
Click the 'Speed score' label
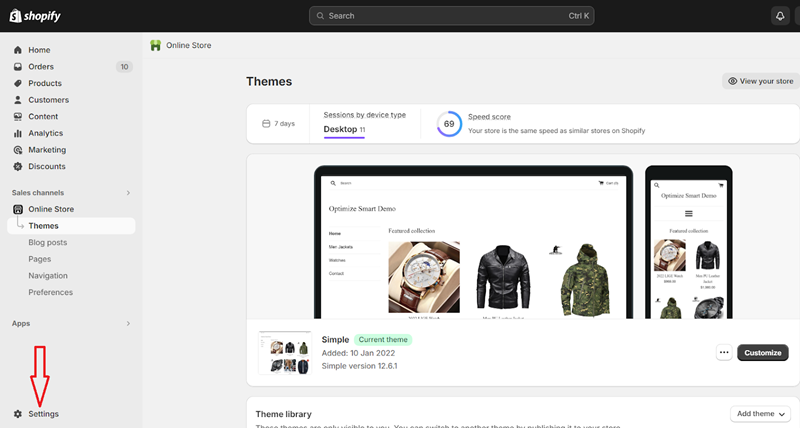pos(489,117)
